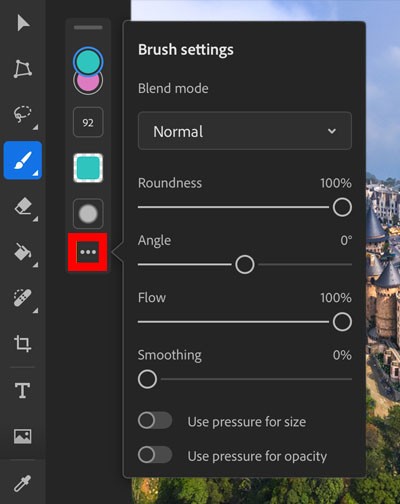Enable Use pressure for size toggle
Image resolution: width=400 pixels, height=504 pixels.
(155, 421)
